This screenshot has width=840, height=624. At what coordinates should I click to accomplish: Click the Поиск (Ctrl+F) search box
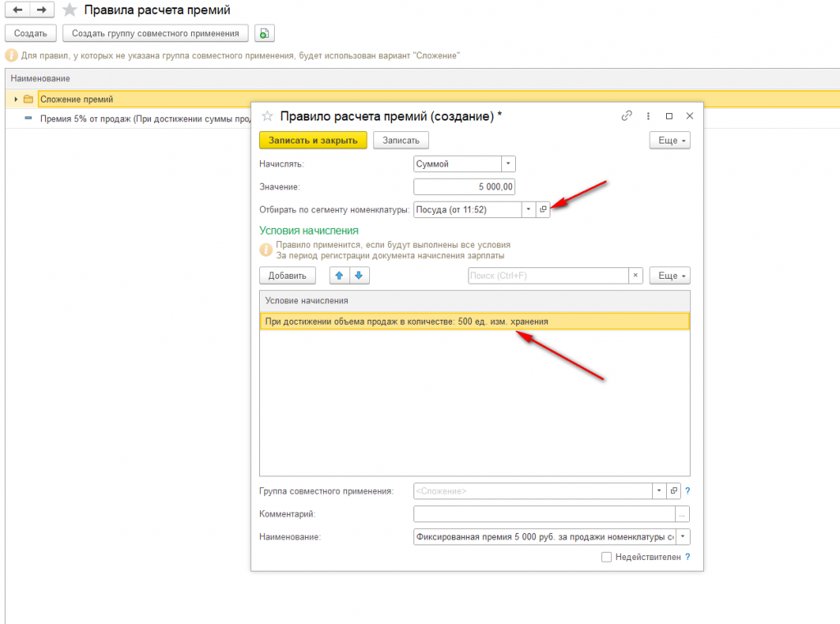click(549, 276)
